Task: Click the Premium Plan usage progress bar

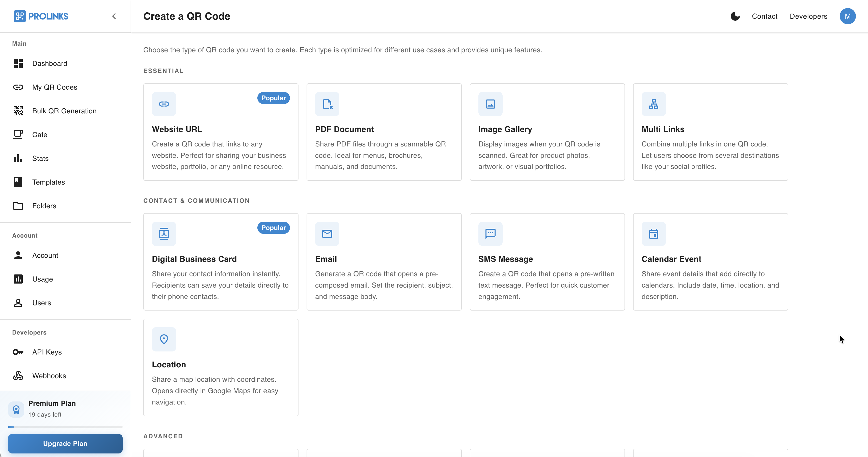Action: pos(65,427)
